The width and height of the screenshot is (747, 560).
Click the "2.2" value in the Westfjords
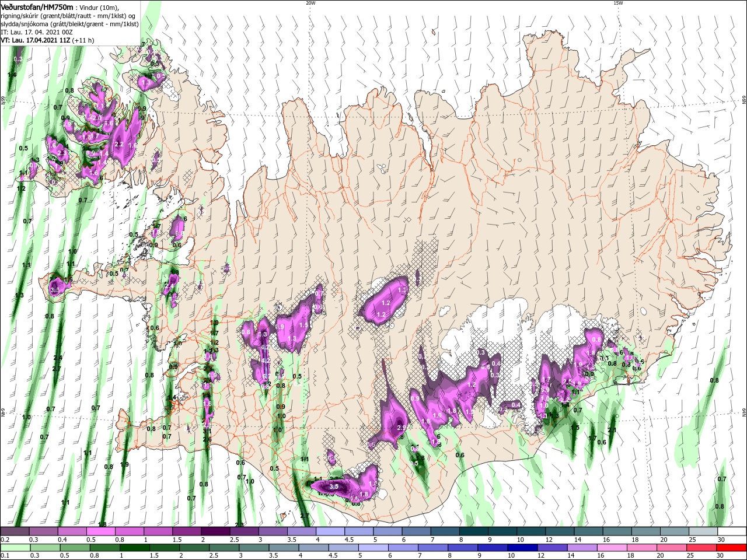point(120,143)
